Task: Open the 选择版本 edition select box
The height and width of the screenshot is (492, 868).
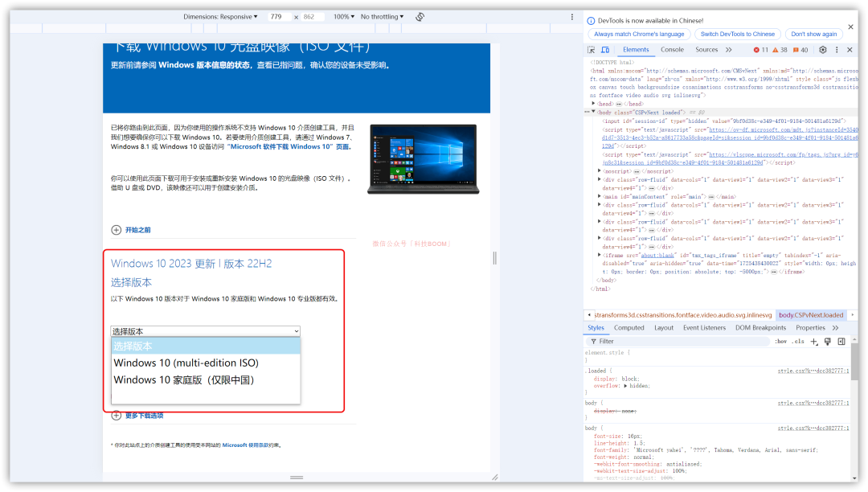Action: click(206, 331)
